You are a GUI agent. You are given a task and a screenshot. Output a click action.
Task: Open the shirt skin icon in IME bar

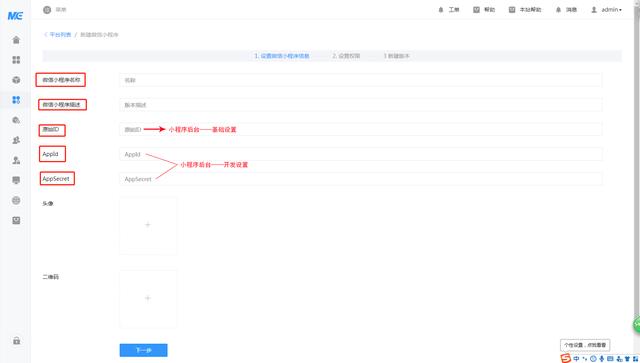(627, 359)
